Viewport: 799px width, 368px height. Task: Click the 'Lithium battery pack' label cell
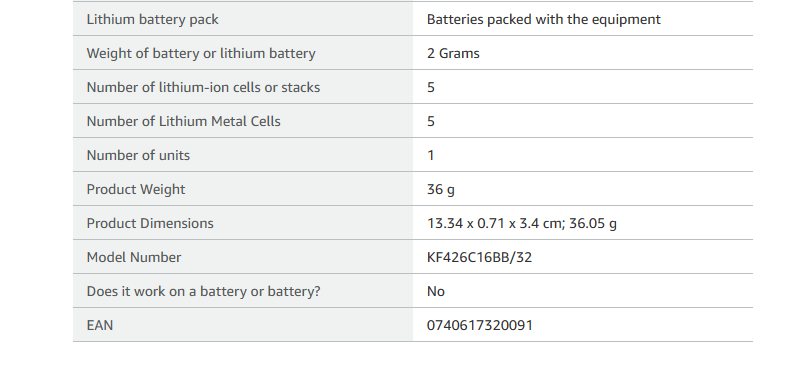pyautogui.click(x=243, y=19)
